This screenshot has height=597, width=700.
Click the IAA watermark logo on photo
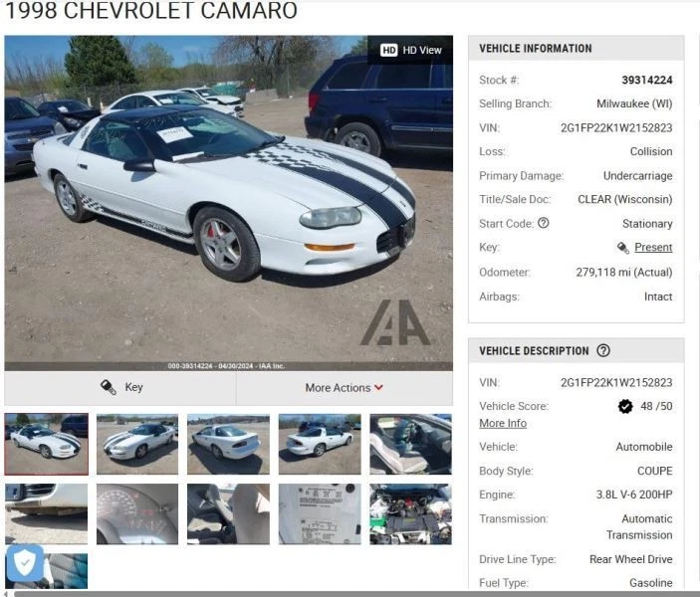coord(395,322)
